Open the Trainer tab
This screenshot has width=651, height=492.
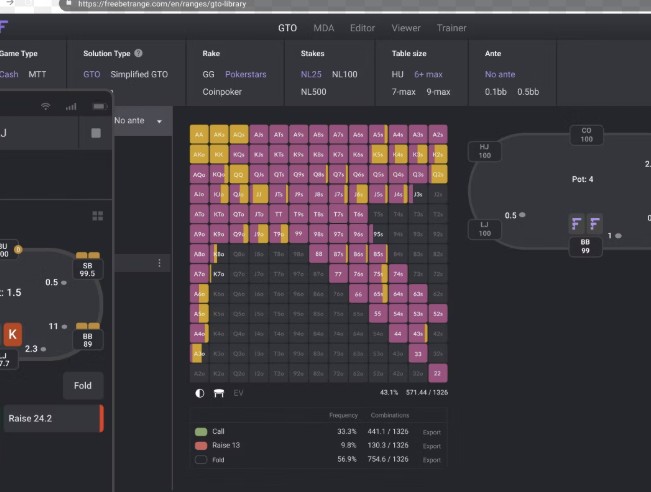click(452, 28)
